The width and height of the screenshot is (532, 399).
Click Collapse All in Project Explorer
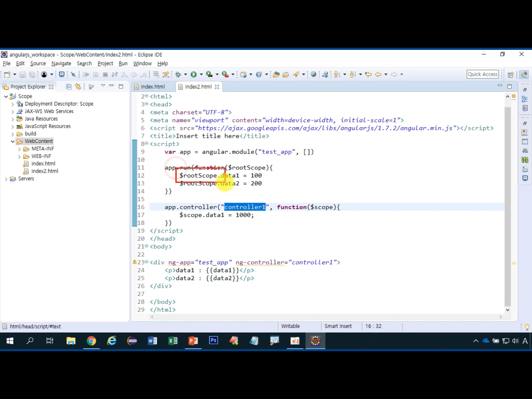point(69,87)
